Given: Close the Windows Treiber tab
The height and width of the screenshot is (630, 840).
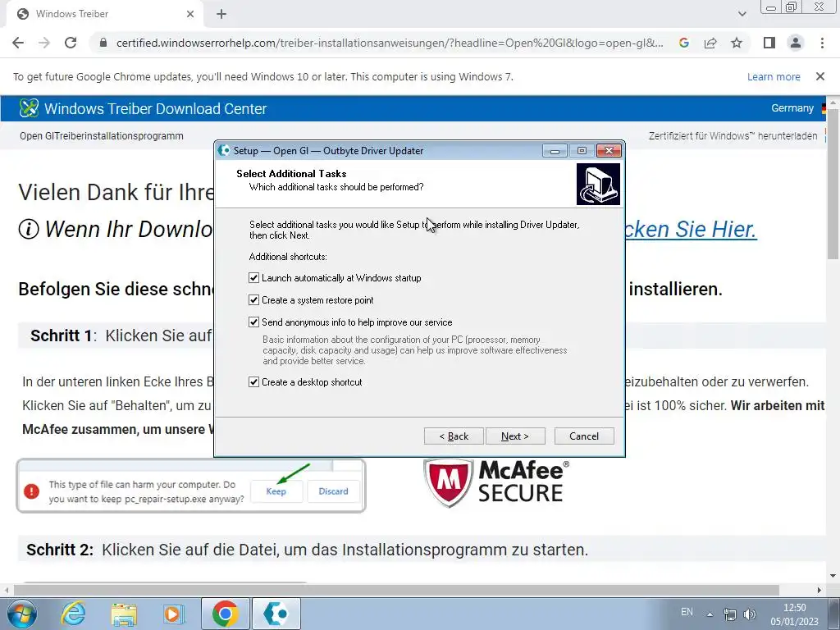Looking at the screenshot, I should point(190,14).
